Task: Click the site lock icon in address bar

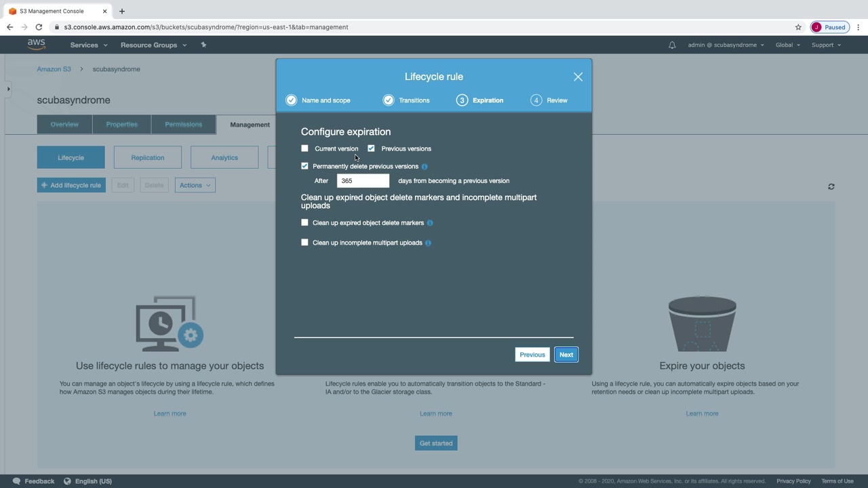Action: (x=58, y=27)
